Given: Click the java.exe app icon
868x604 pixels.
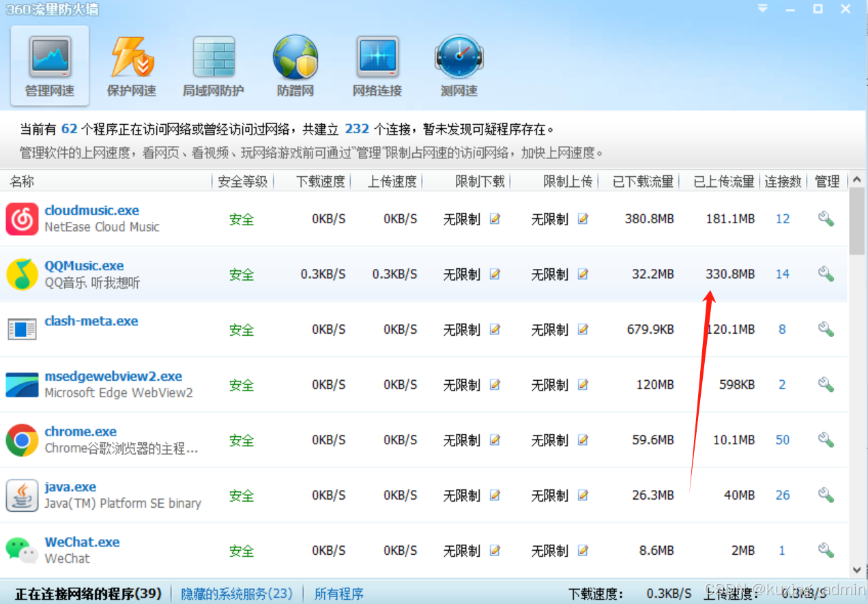Looking at the screenshot, I should click(x=22, y=495).
